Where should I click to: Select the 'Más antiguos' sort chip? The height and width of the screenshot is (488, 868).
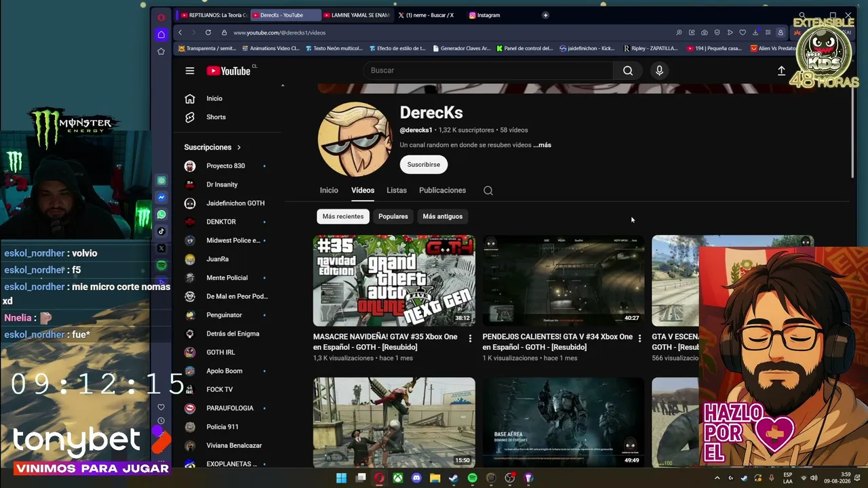[x=442, y=216]
